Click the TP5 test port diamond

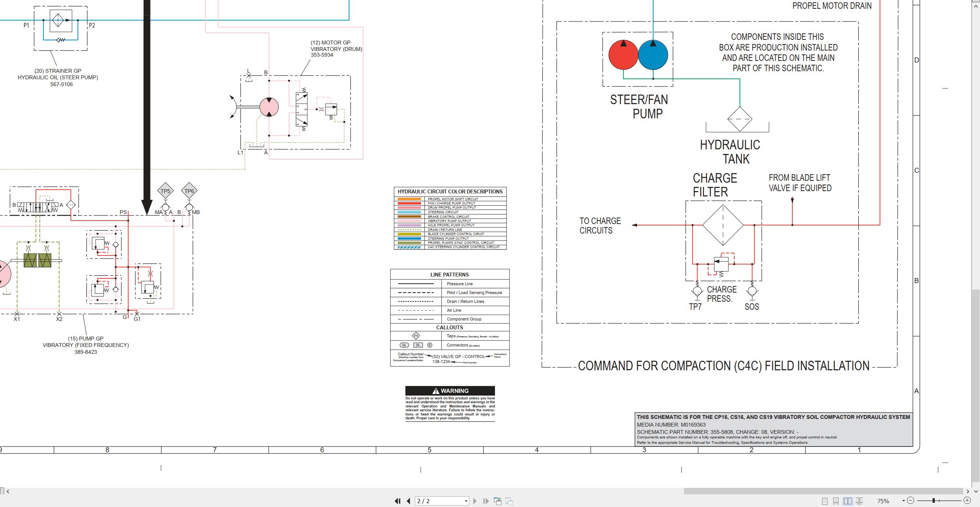pos(165,191)
